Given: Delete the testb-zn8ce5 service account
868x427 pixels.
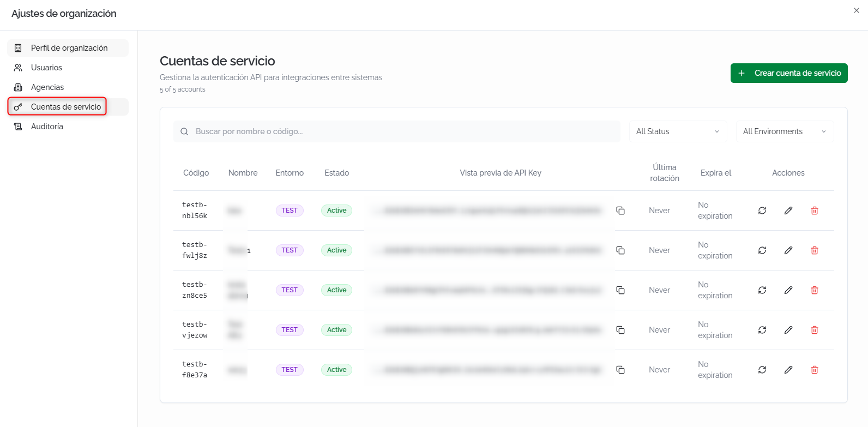Looking at the screenshot, I should coord(815,290).
